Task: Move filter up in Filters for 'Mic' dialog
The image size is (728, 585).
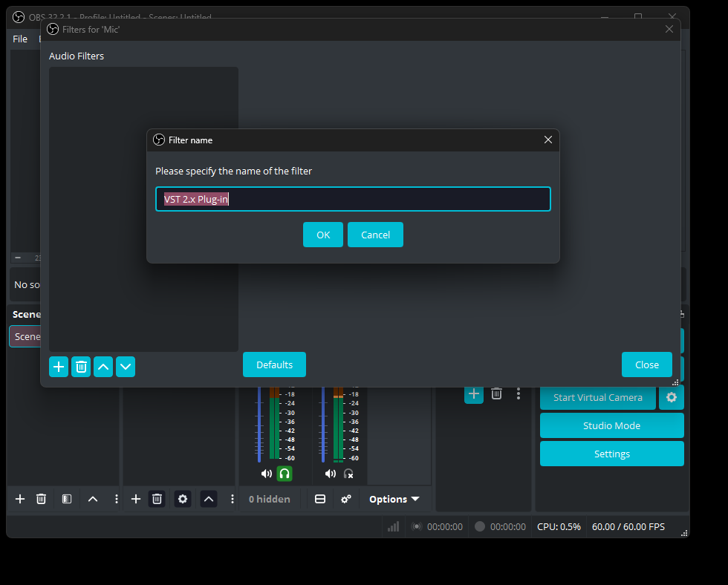Action: (x=103, y=367)
